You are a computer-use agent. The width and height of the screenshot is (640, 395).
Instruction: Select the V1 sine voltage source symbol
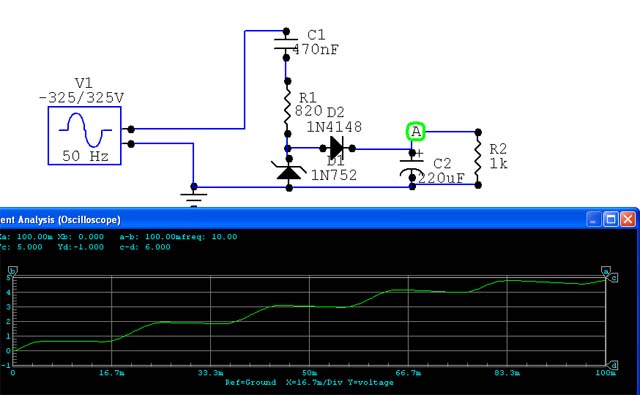(84, 136)
